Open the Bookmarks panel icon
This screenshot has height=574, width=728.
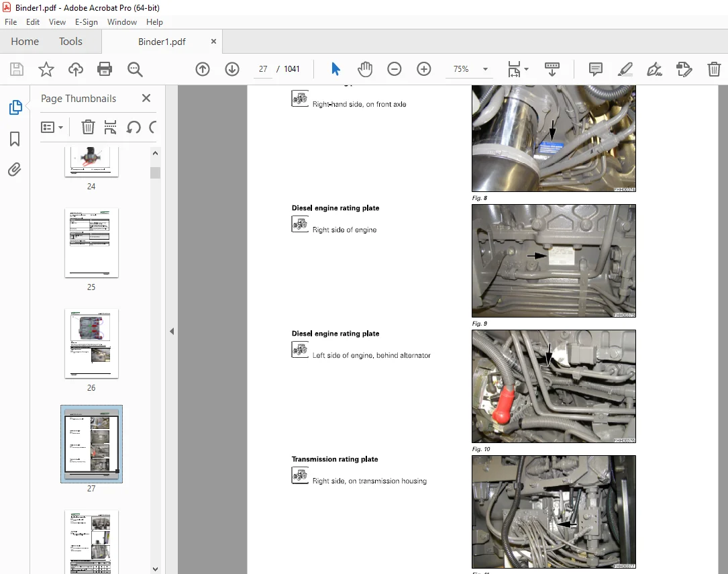15,139
